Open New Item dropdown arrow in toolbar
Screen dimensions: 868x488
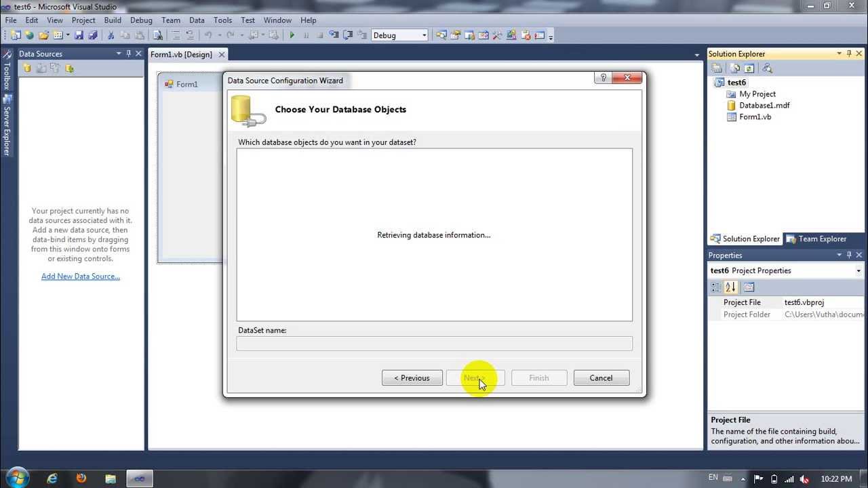click(x=68, y=35)
